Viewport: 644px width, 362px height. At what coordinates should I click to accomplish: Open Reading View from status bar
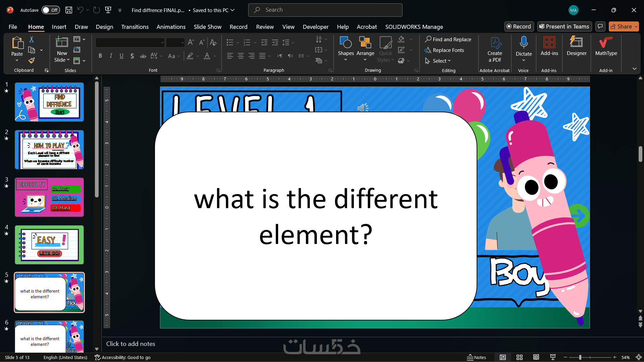coord(536,357)
